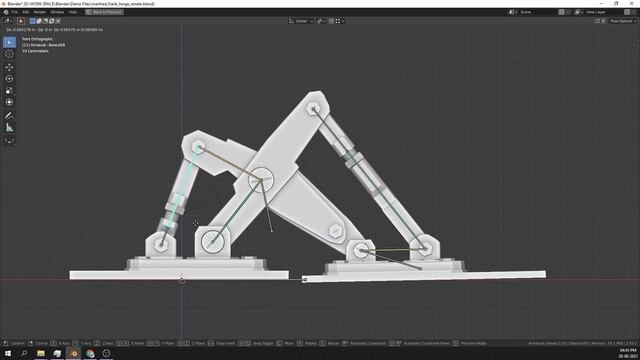
Task: Toggle auto IK button beside Pose Options
Action: (x=603, y=21)
